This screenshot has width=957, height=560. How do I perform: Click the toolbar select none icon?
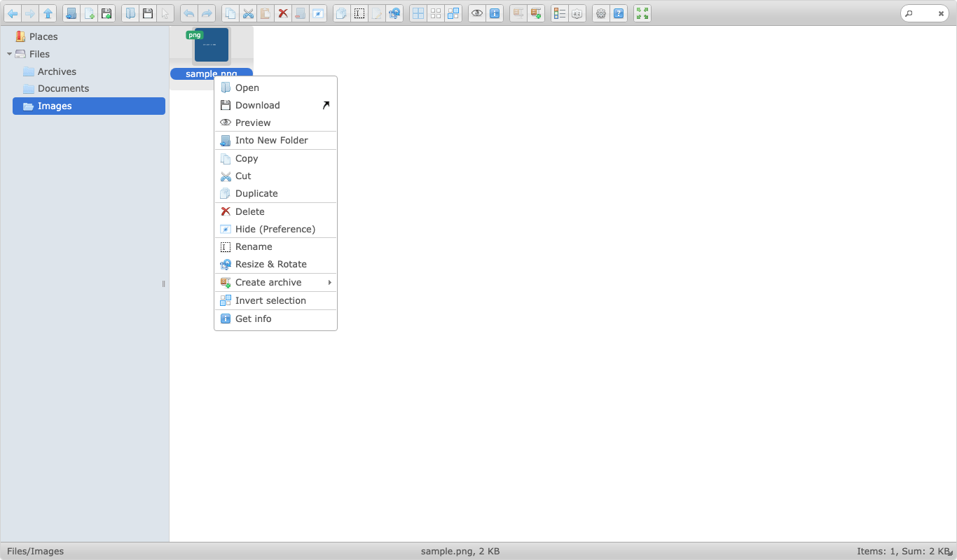pyautogui.click(x=436, y=13)
